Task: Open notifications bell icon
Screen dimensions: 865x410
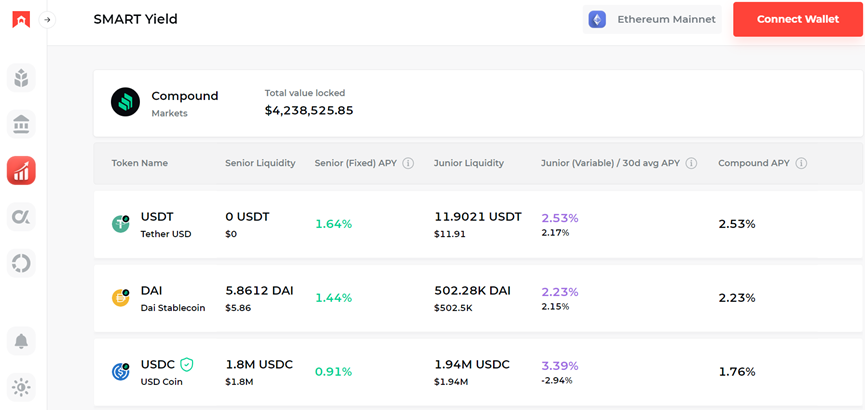Action: click(x=21, y=342)
